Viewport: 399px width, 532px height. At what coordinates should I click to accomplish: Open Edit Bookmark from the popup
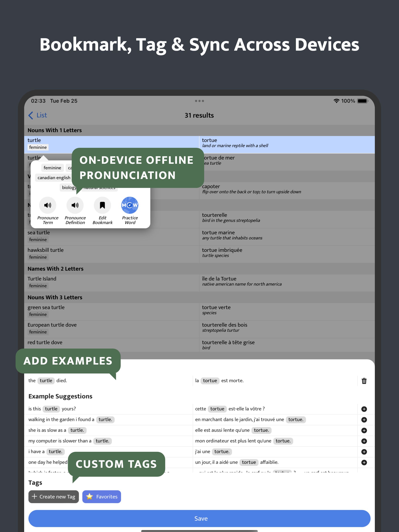point(102,205)
